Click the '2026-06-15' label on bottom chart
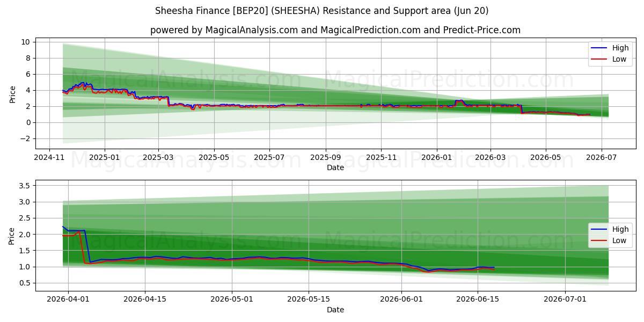Screen dimensions: 644x322 [x=478, y=301]
